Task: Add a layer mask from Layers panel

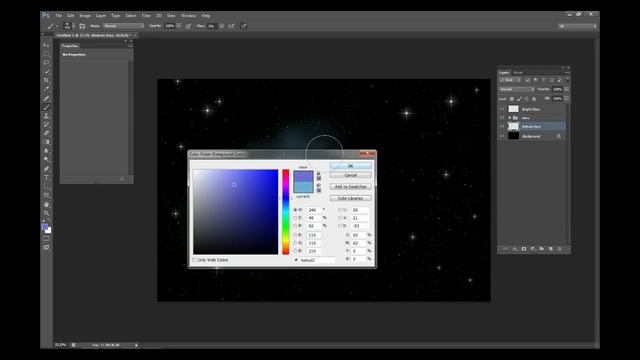Action: [524, 249]
